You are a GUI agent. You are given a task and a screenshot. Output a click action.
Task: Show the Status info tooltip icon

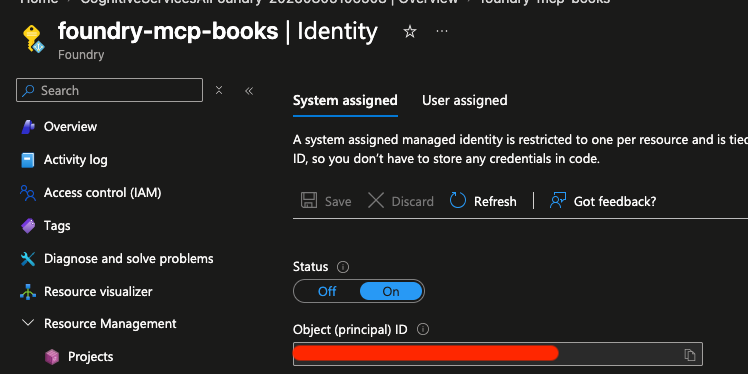(x=343, y=267)
